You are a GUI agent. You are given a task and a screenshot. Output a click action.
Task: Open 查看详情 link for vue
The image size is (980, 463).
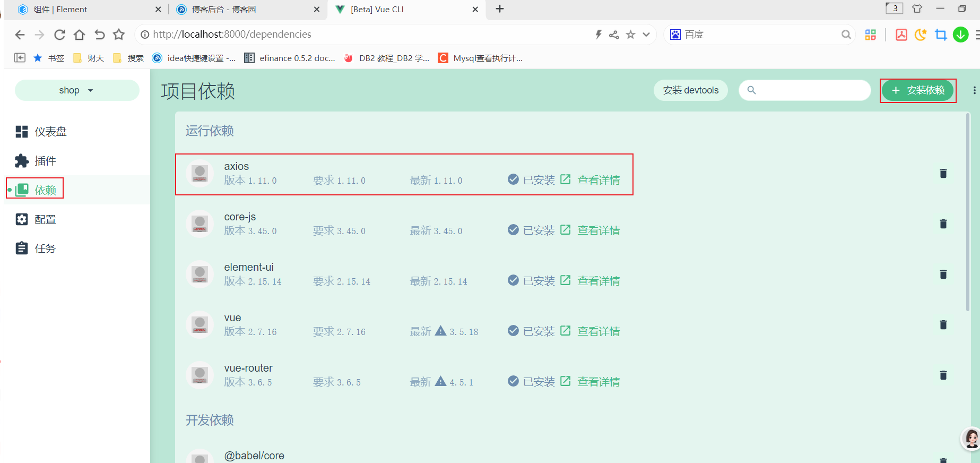coord(599,331)
